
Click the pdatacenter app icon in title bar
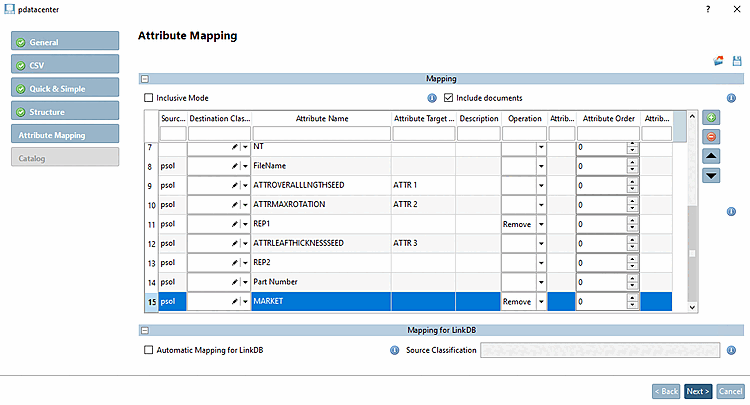coord(9,9)
